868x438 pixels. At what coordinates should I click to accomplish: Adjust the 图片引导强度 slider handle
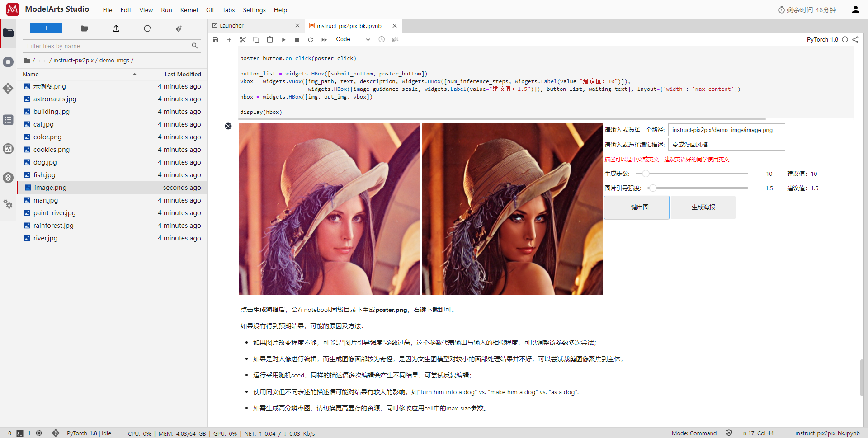(x=652, y=188)
